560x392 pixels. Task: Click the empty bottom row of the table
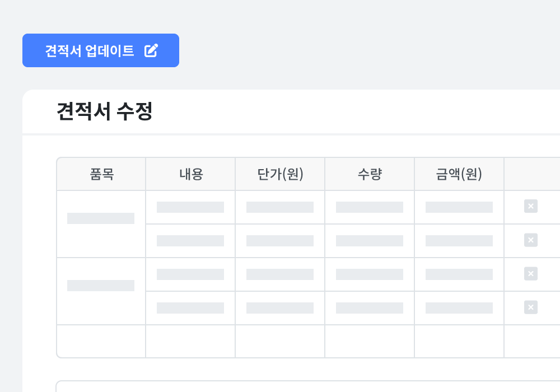coord(280,341)
